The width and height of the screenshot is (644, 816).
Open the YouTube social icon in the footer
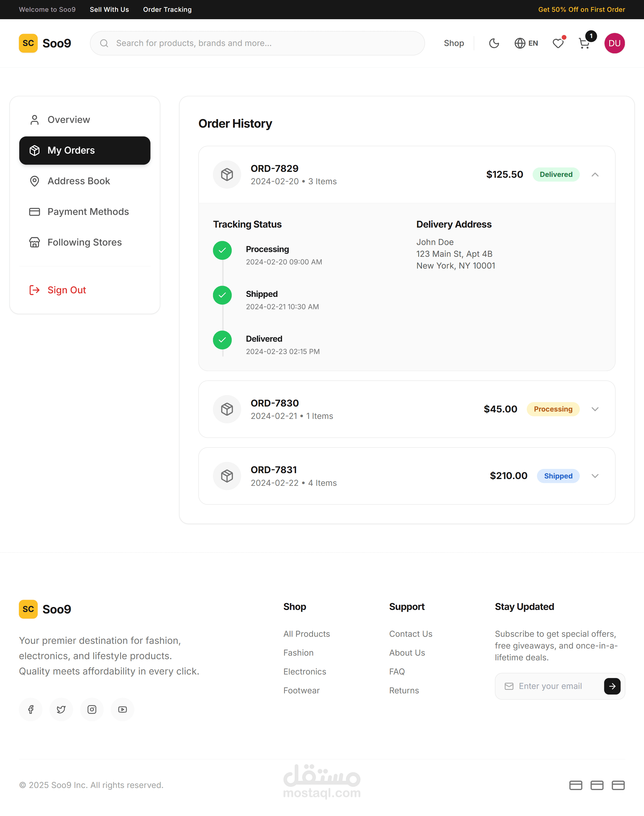(x=123, y=709)
